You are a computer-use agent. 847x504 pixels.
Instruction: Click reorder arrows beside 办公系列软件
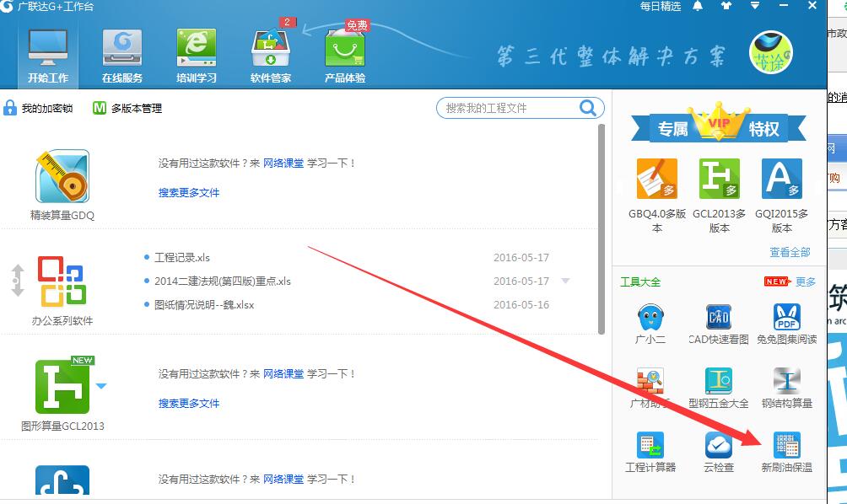18,281
